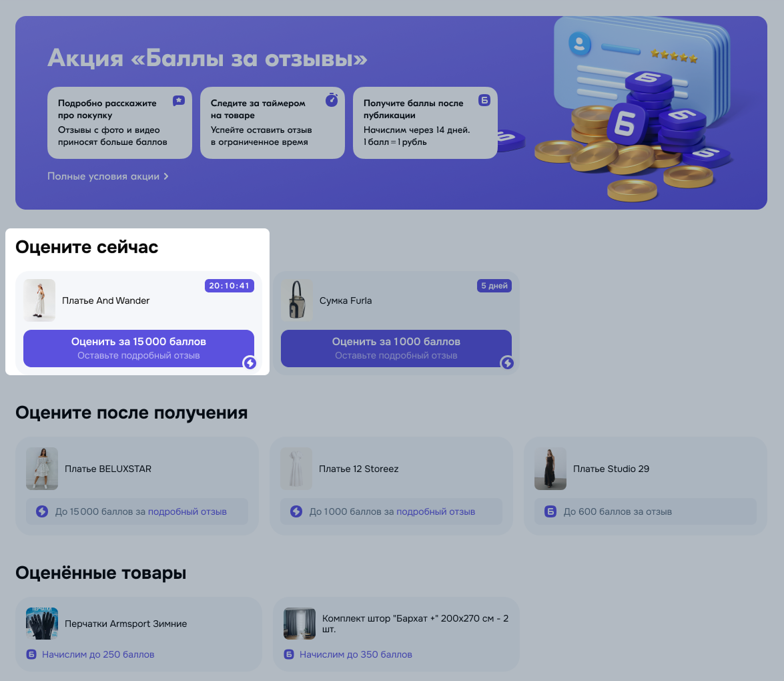Open Платье And Wander product thumbnail
The image size is (784, 681).
click(39, 300)
